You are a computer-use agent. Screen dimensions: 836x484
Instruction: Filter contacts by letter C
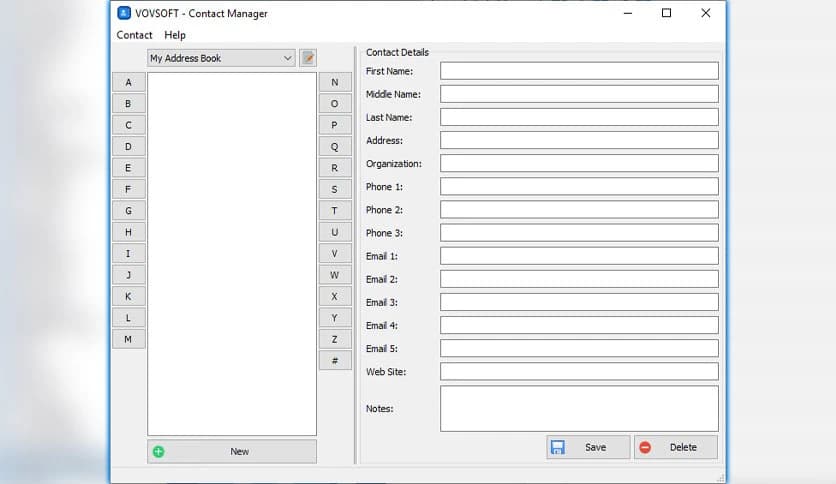tap(128, 125)
